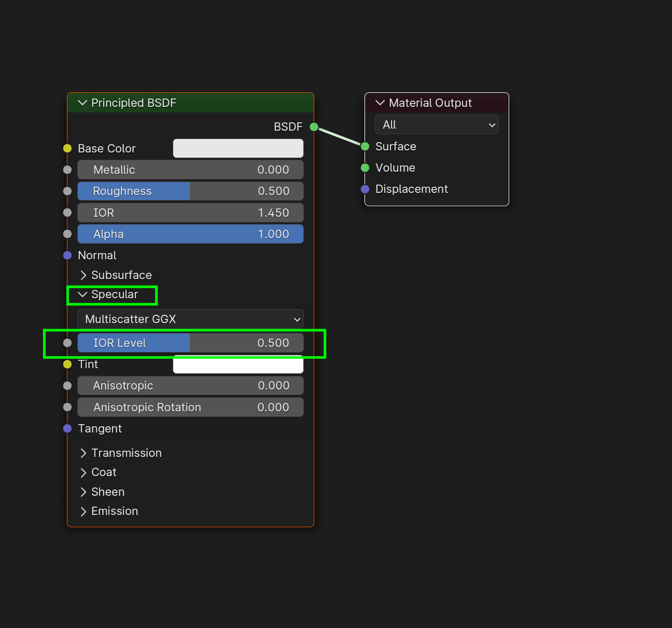Click the Tangent label
Screen dimensions: 672x628
coord(100,429)
